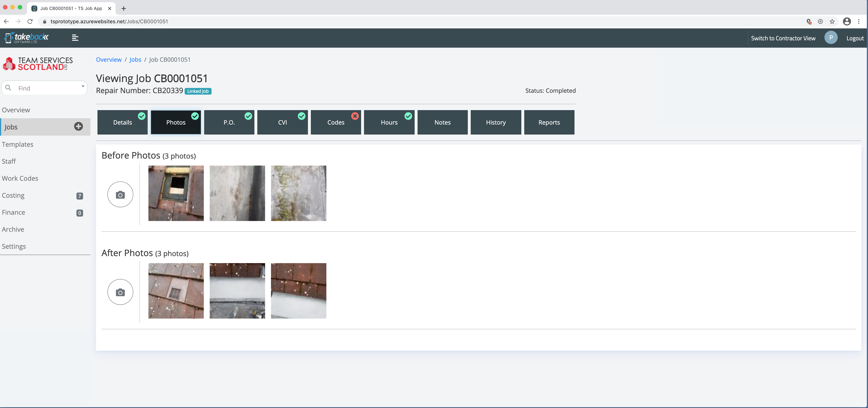Viewport: 868px width, 408px height.
Task: Click the 'Status: Completed' text
Action: 550,90
